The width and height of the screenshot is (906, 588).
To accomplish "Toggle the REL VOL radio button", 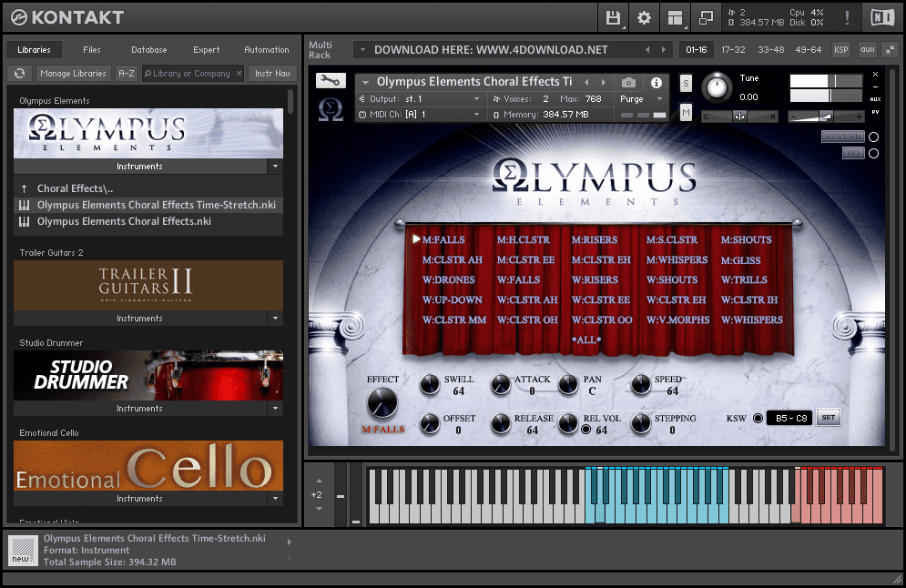I will [585, 430].
